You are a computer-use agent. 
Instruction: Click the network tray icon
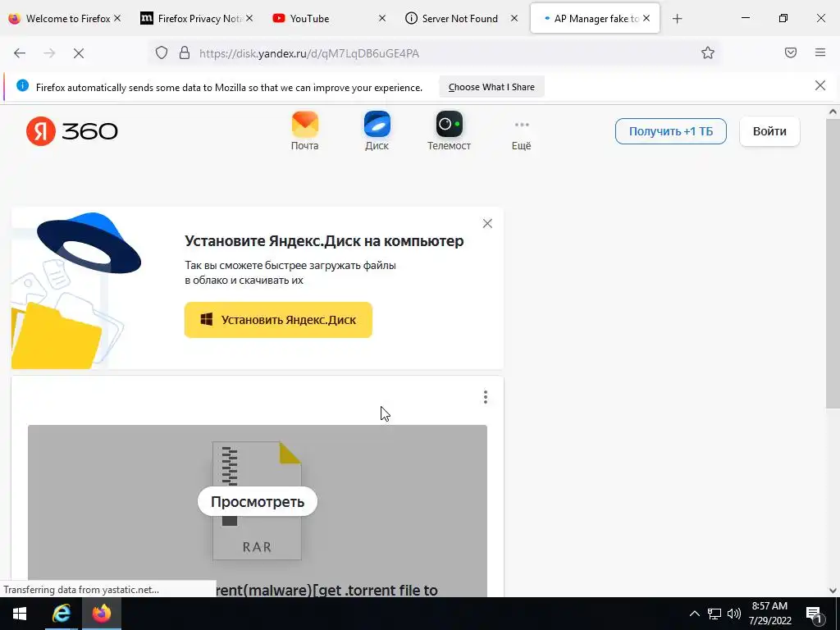(714, 614)
